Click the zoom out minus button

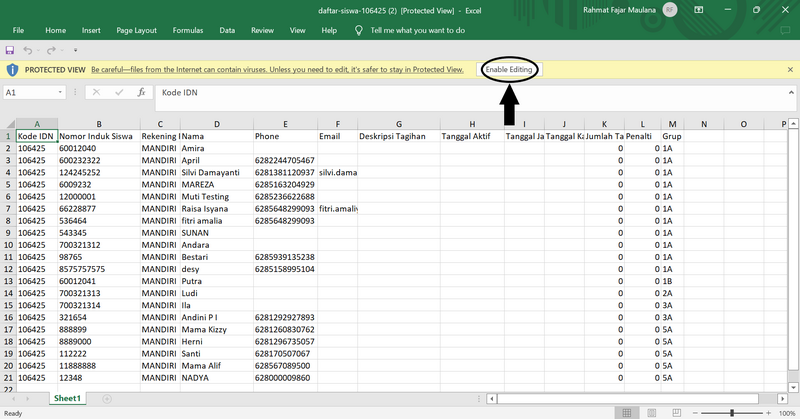695,412
